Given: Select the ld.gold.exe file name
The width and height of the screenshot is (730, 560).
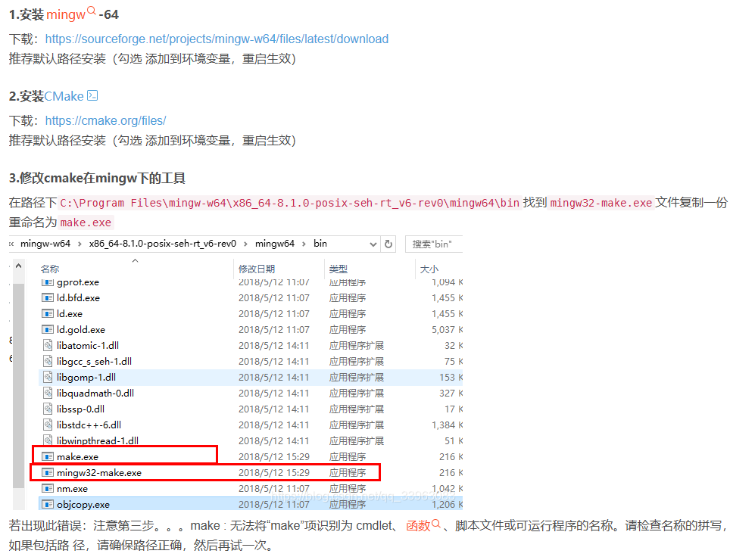Looking at the screenshot, I should [81, 329].
